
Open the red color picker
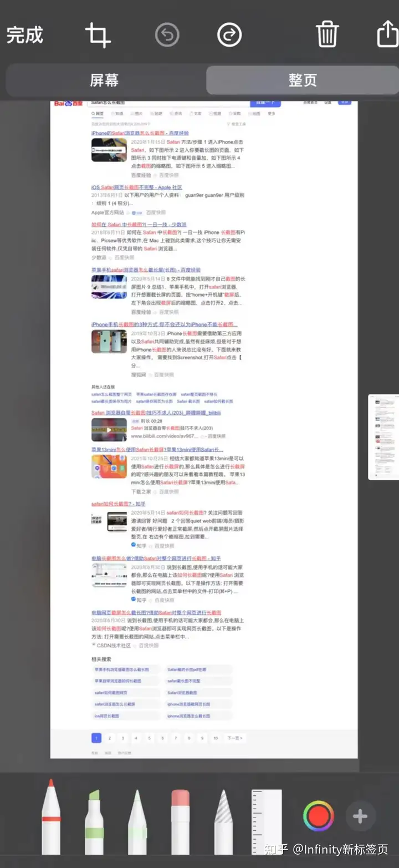point(319,816)
